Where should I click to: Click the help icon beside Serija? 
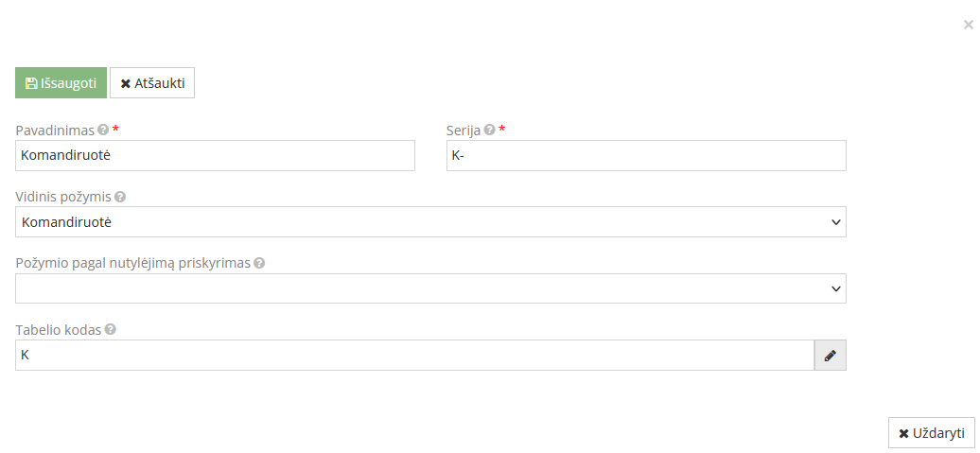click(x=489, y=131)
